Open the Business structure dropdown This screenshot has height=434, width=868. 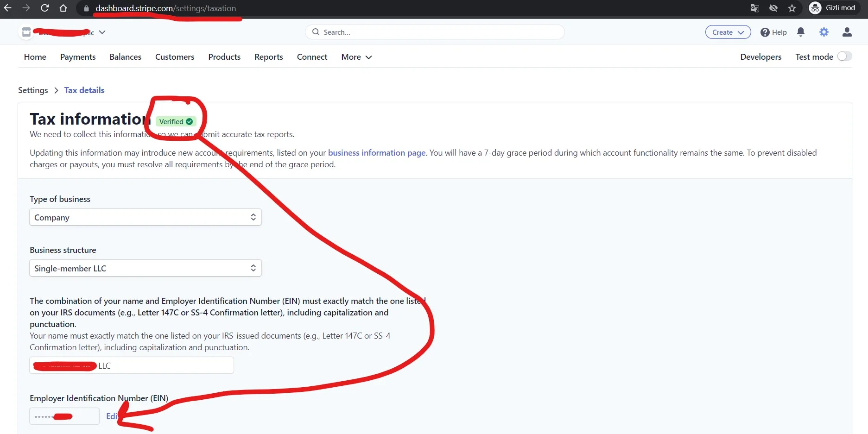(145, 268)
